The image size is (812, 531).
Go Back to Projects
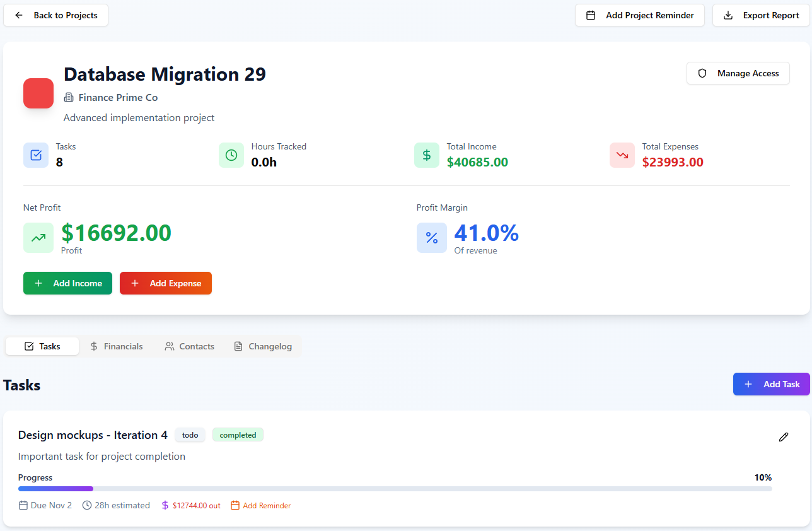56,15
